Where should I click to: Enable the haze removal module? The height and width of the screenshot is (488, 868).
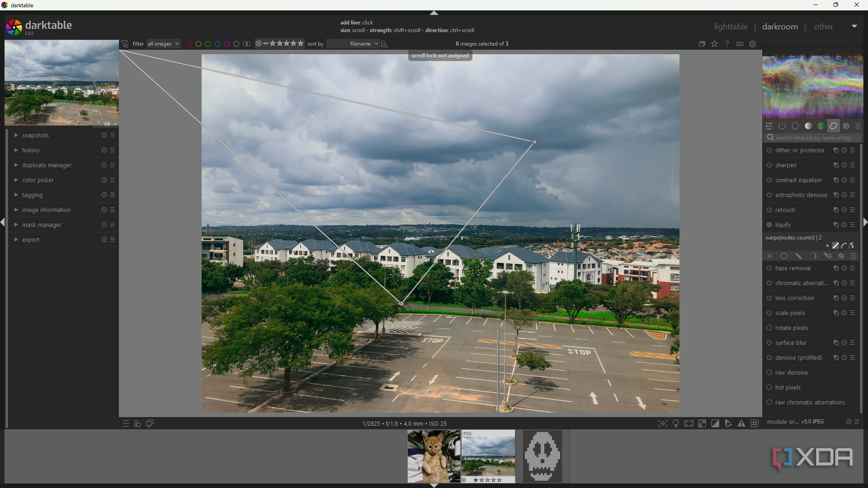(769, 268)
